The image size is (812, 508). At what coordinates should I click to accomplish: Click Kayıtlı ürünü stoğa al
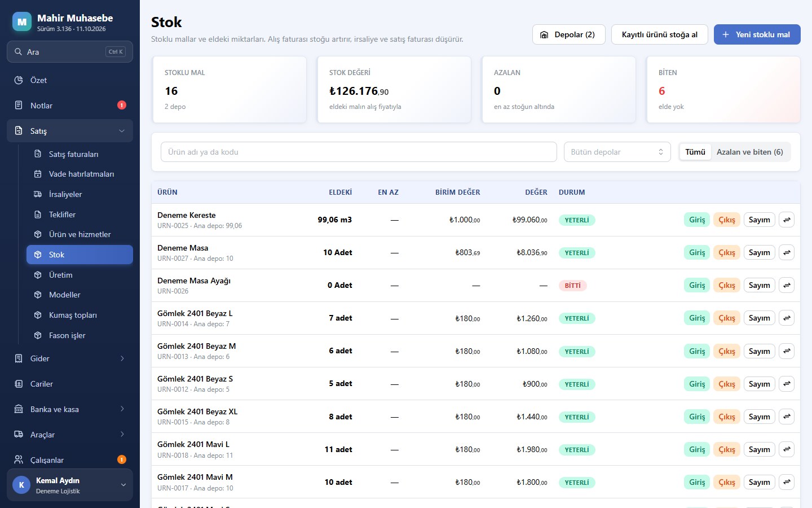point(660,34)
